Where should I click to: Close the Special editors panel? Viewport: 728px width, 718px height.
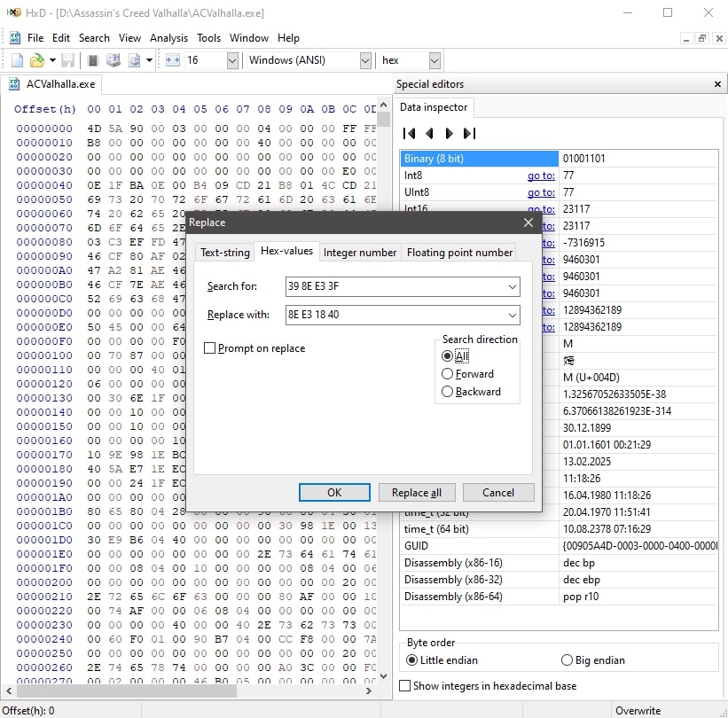[717, 84]
